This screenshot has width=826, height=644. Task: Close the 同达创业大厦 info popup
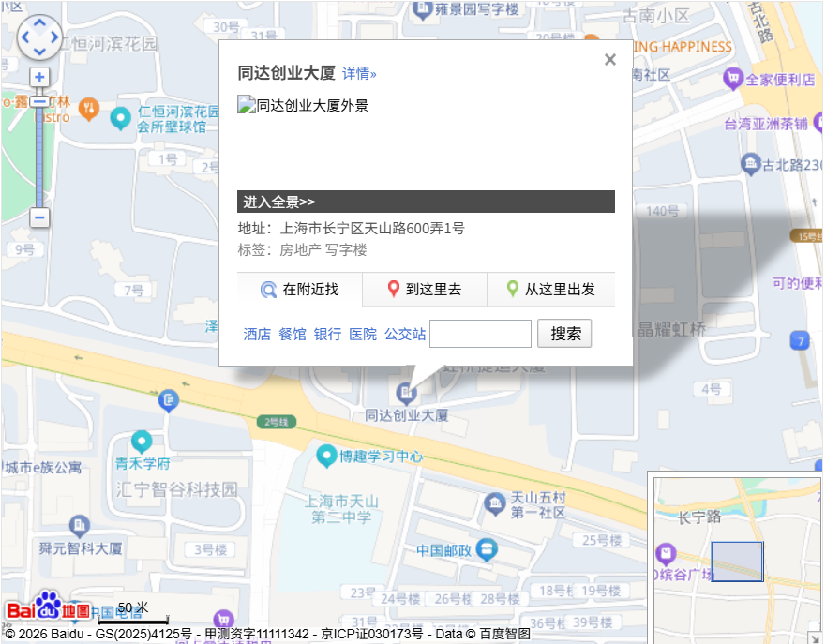tap(610, 60)
